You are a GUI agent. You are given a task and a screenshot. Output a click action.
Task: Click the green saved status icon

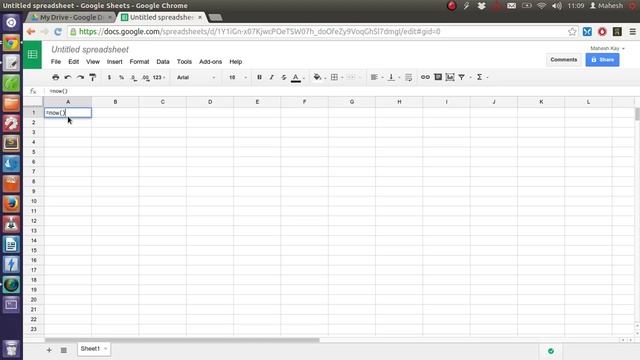click(551, 351)
